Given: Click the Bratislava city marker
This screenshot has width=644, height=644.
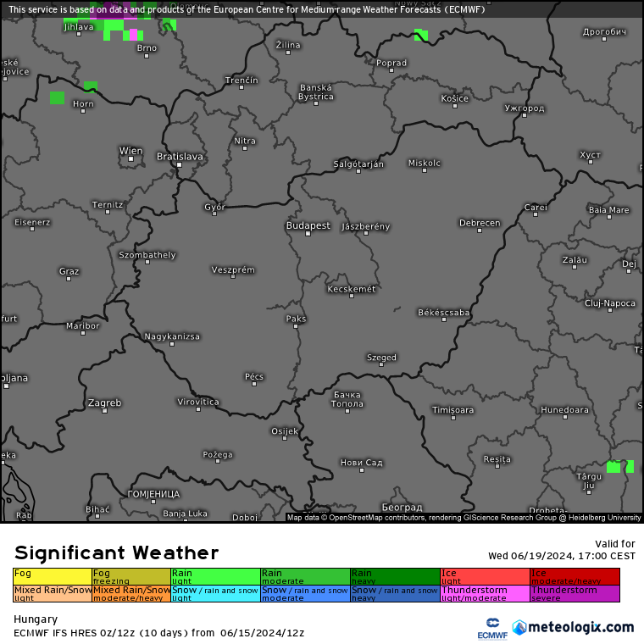Looking at the screenshot, I should click(x=179, y=164).
